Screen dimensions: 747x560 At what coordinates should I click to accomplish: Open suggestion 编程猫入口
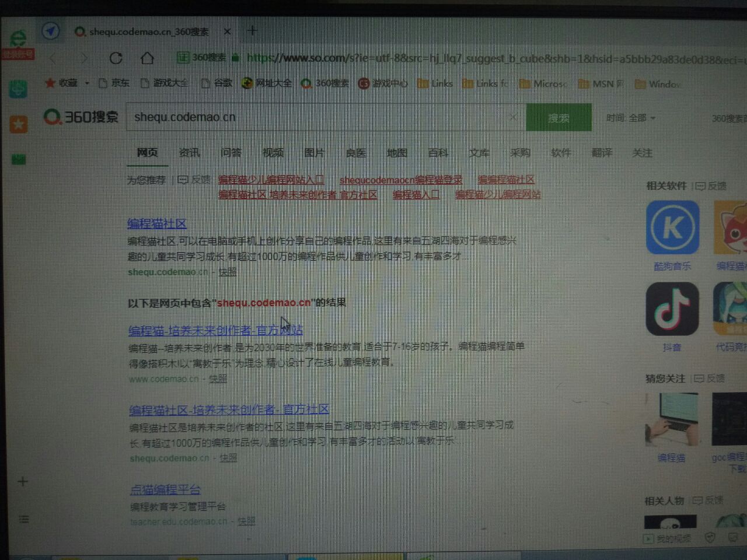point(416,194)
